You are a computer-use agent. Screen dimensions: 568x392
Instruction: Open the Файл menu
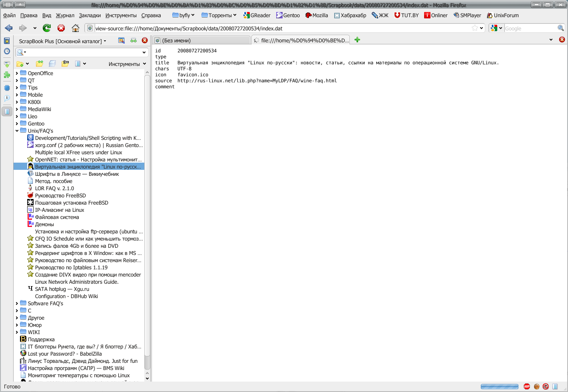click(9, 15)
